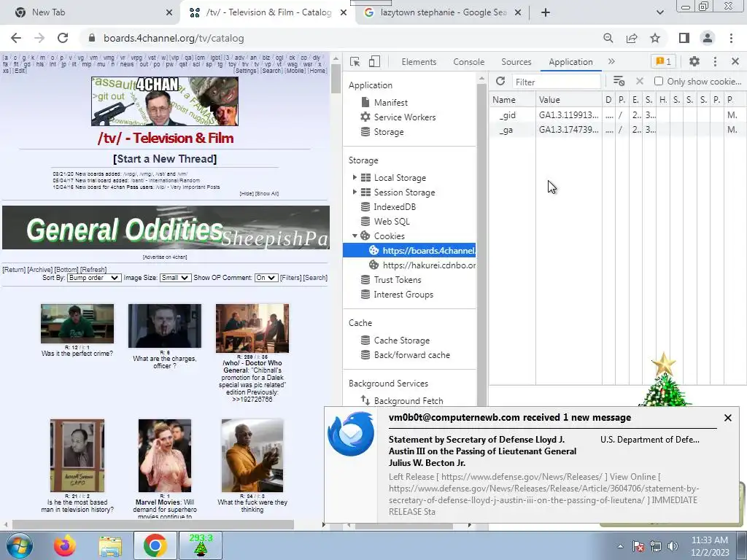This screenshot has width=747, height=560.
Task: Change the Show OP Comment On dropdown
Action: coord(266,278)
